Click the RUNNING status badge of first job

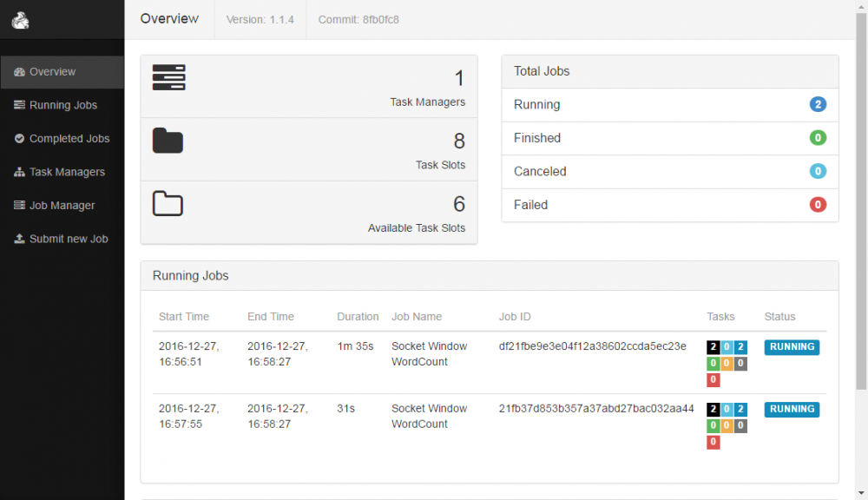click(x=791, y=346)
